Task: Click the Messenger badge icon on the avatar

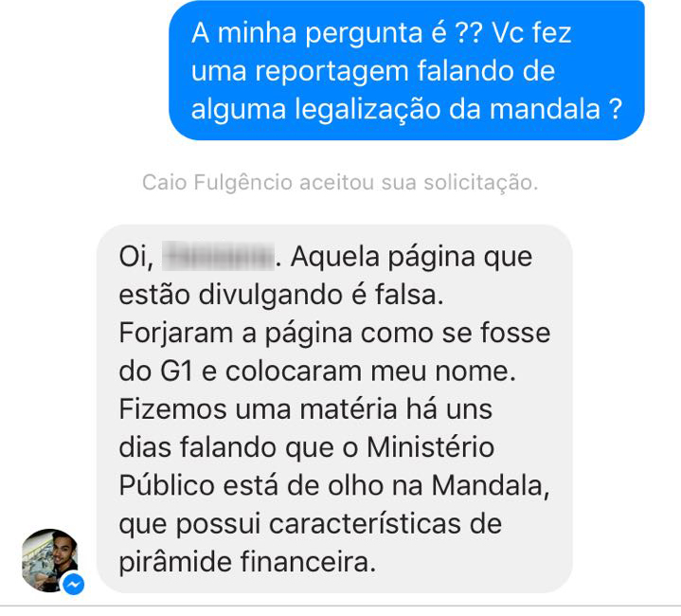Action: pos(73,585)
